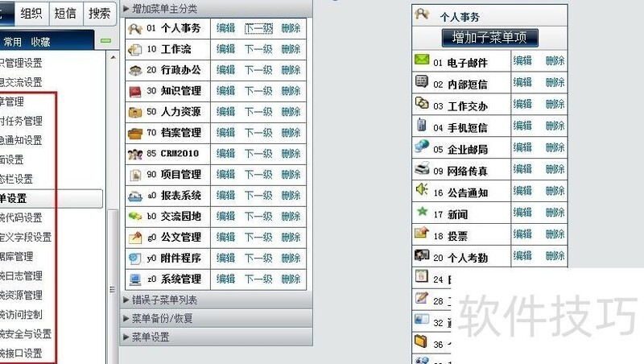
Task: Click the 公告通知 speaker icon
Action: 421,190
